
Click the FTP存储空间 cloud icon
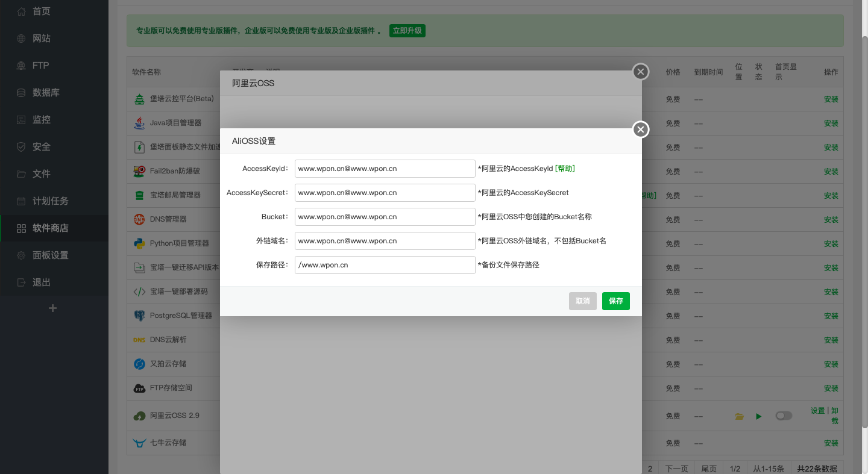click(139, 388)
